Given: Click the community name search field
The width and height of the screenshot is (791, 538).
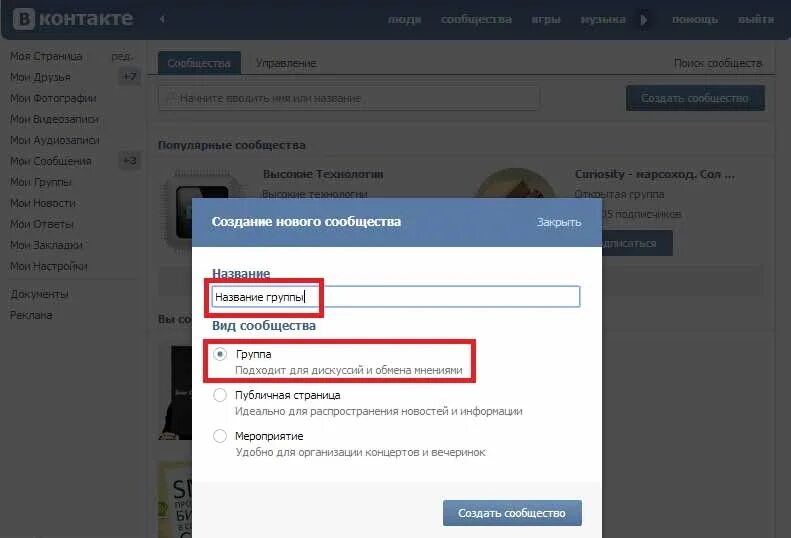Looking at the screenshot, I should pyautogui.click(x=349, y=98).
